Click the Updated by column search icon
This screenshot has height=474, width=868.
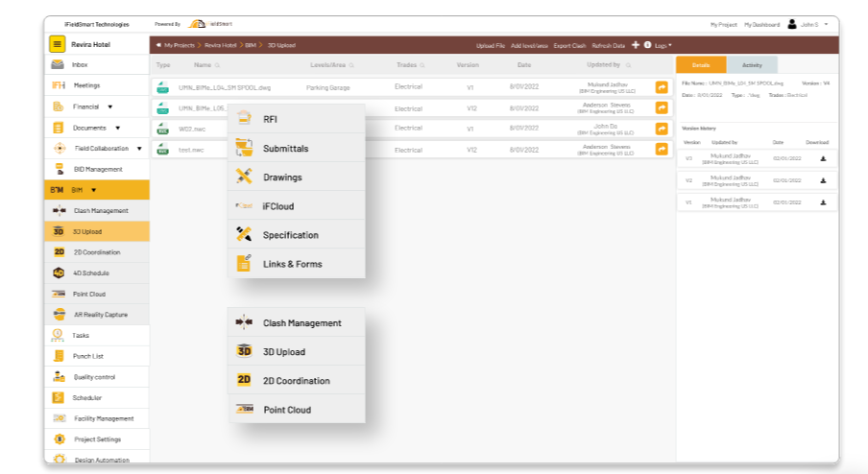[628, 65]
